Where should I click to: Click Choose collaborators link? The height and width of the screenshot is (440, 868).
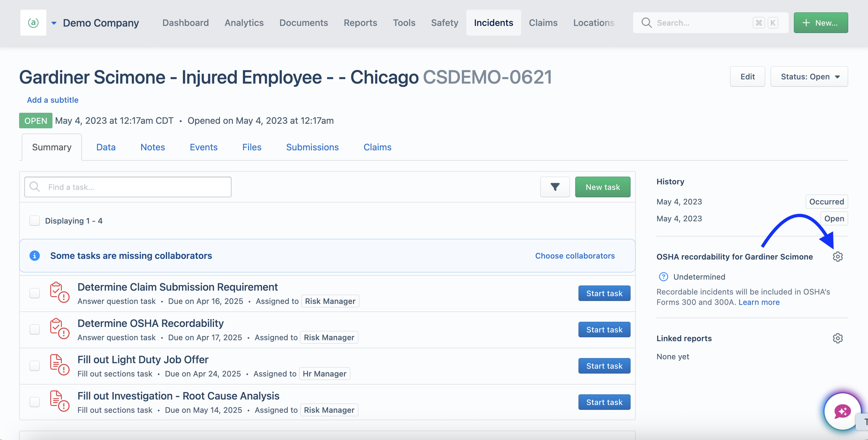(x=575, y=256)
